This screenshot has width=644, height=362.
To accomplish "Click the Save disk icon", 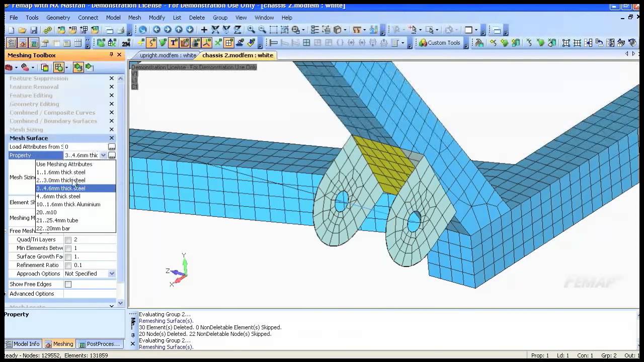I will 33,30.
